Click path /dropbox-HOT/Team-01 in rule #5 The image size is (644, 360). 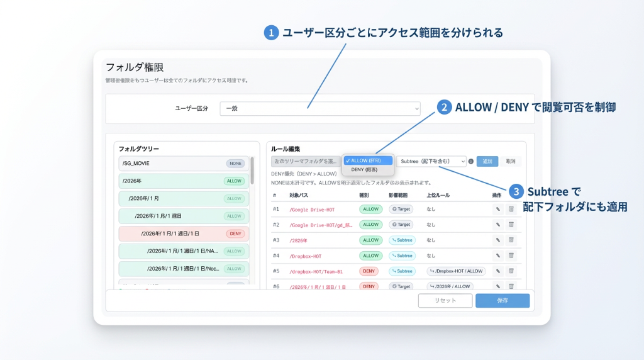coord(316,272)
